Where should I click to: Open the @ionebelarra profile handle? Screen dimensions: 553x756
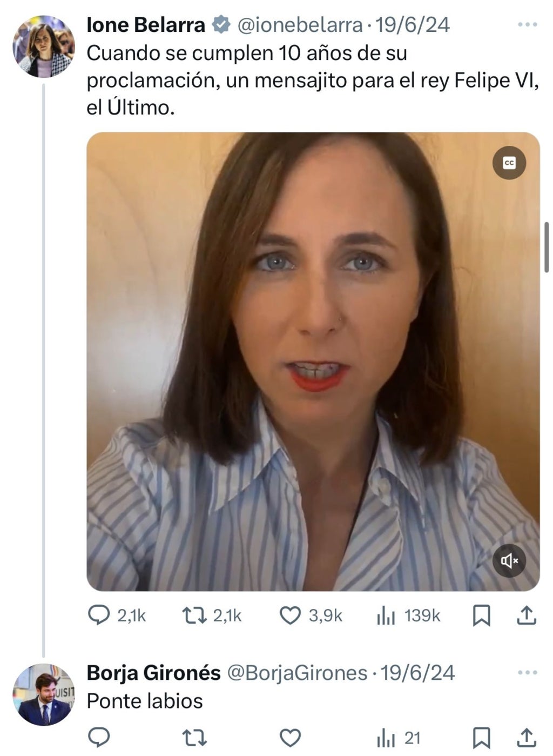click(x=300, y=25)
